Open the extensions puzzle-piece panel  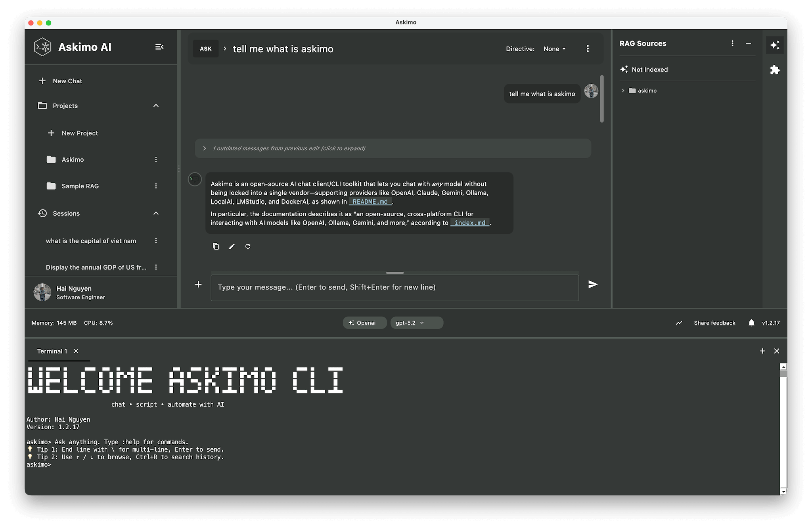tap(775, 70)
